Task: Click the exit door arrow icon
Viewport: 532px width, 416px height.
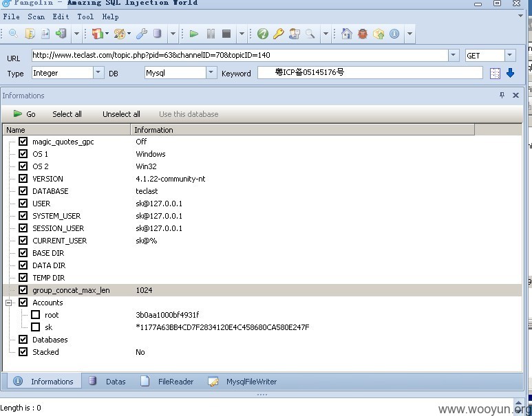Action: [61, 34]
